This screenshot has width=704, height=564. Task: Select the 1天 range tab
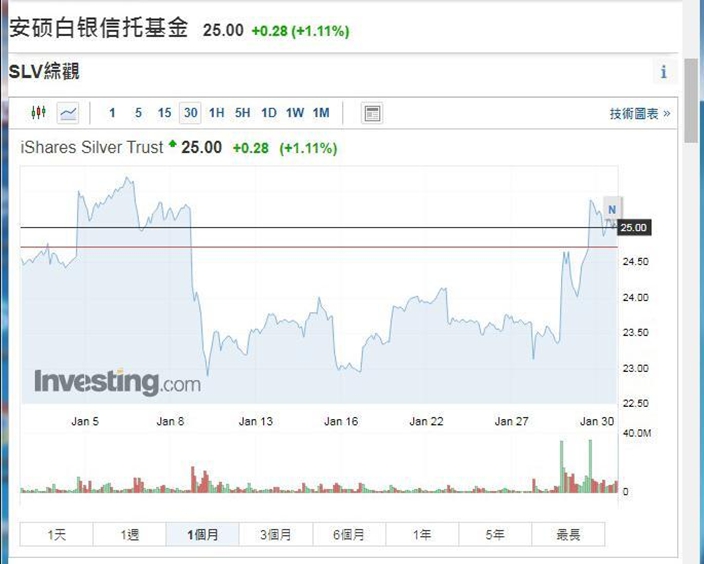pyautogui.click(x=57, y=534)
